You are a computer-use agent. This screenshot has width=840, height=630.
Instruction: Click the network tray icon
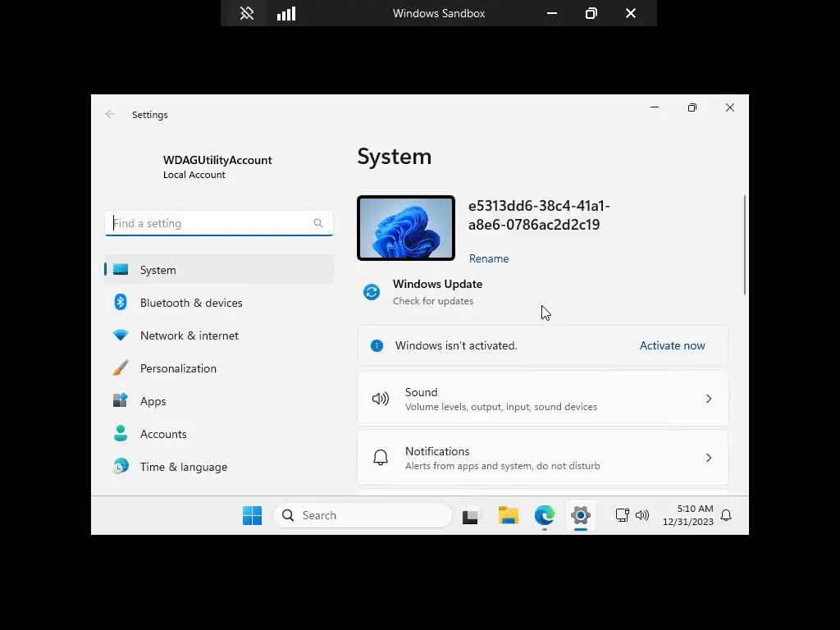pyautogui.click(x=622, y=515)
